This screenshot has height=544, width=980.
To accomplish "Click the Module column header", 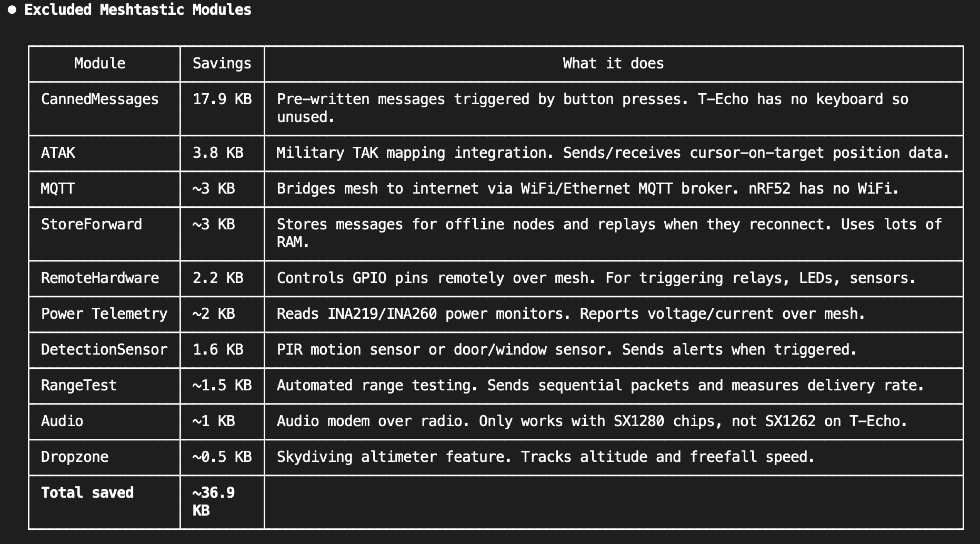I will click(99, 64).
